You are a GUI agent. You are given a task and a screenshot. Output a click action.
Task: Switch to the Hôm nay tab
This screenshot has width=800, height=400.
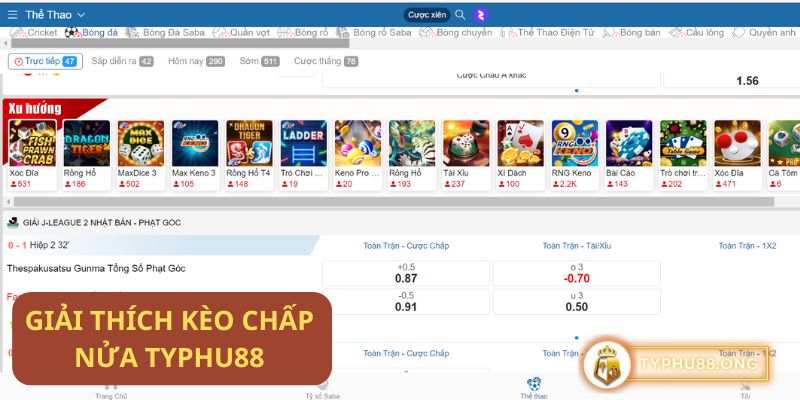(x=196, y=61)
